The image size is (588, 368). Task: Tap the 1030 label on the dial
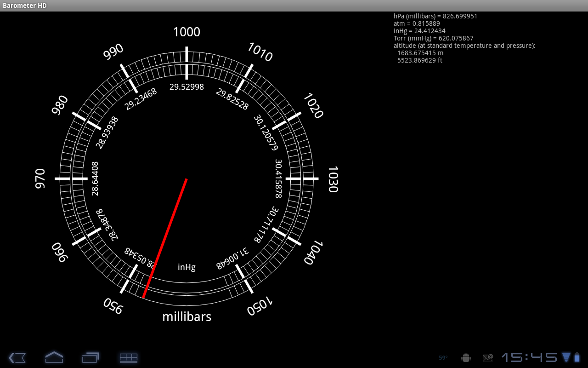pyautogui.click(x=333, y=179)
